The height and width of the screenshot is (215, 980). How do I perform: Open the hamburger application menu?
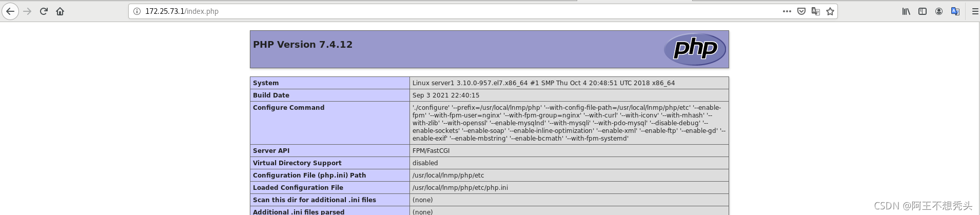coord(975,11)
